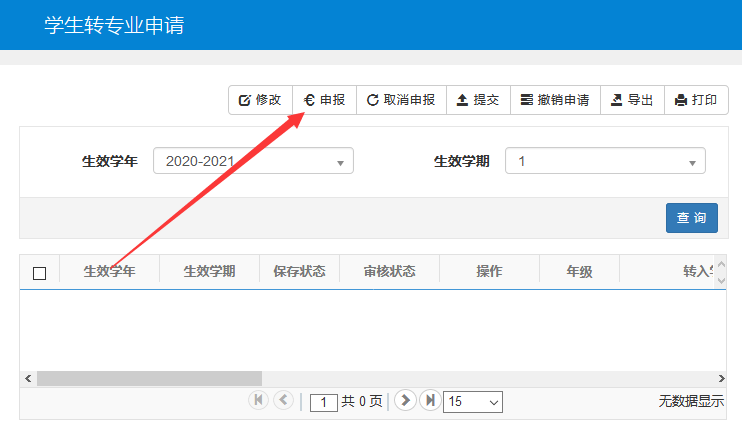Screen dimensions: 742x432
Task: Open the 生效学年 dropdown showing 2020-2021
Action: pos(253,161)
